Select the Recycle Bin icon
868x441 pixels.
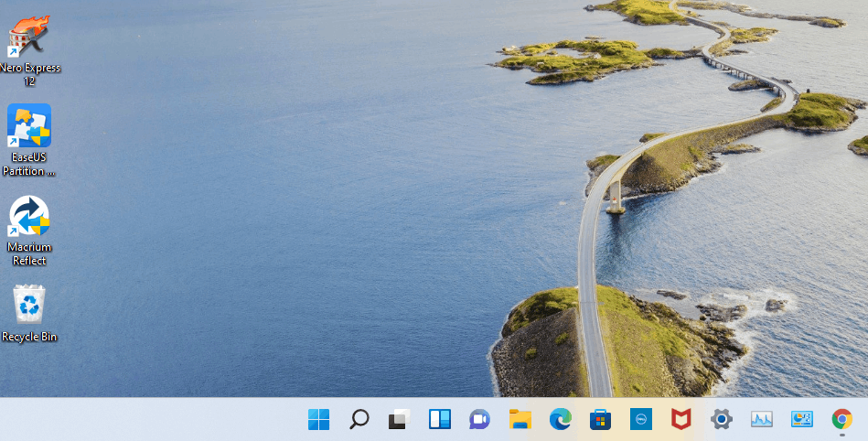(x=28, y=304)
